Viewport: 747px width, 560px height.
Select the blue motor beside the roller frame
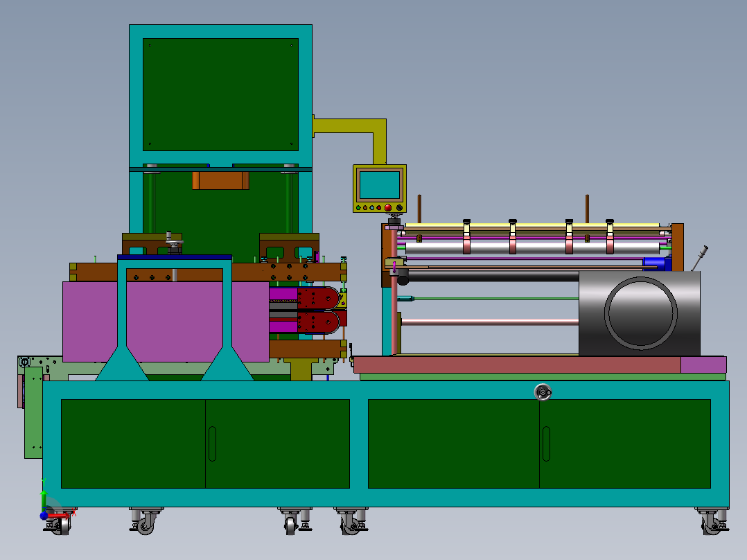[656, 263]
